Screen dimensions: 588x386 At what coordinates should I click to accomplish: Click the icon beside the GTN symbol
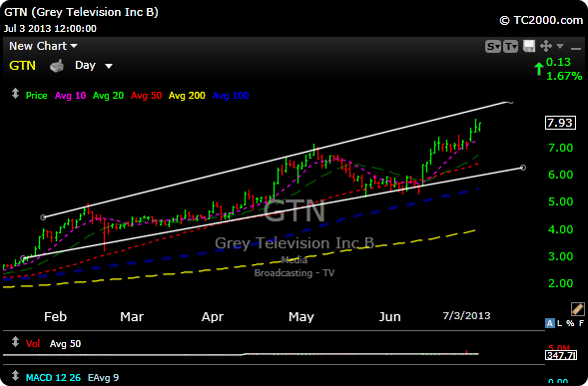(57, 66)
